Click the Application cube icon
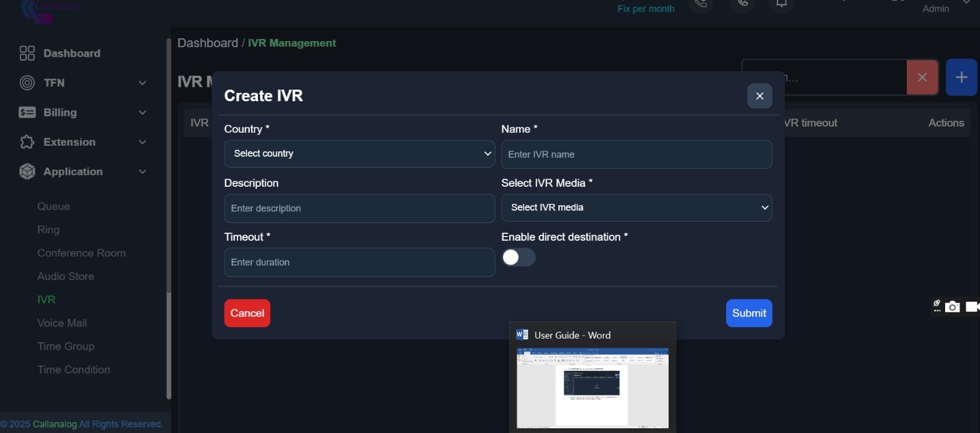Screen dimensions: 980x433 (x=27, y=172)
